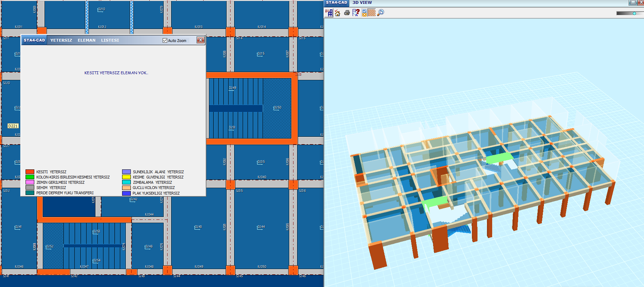Select slab D244 in the plan
The height and width of the screenshot is (287, 644).
[261, 227]
